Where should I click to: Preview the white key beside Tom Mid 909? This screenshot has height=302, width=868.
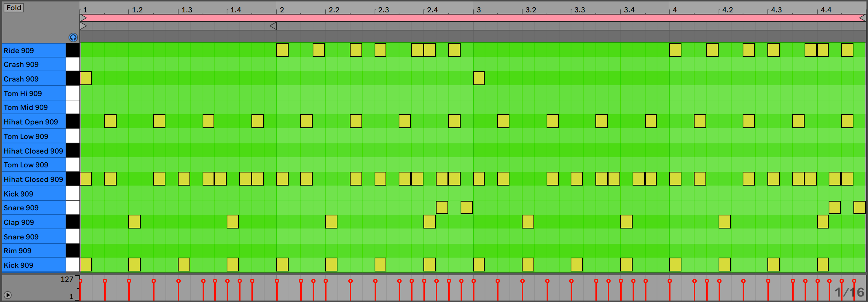(73, 107)
